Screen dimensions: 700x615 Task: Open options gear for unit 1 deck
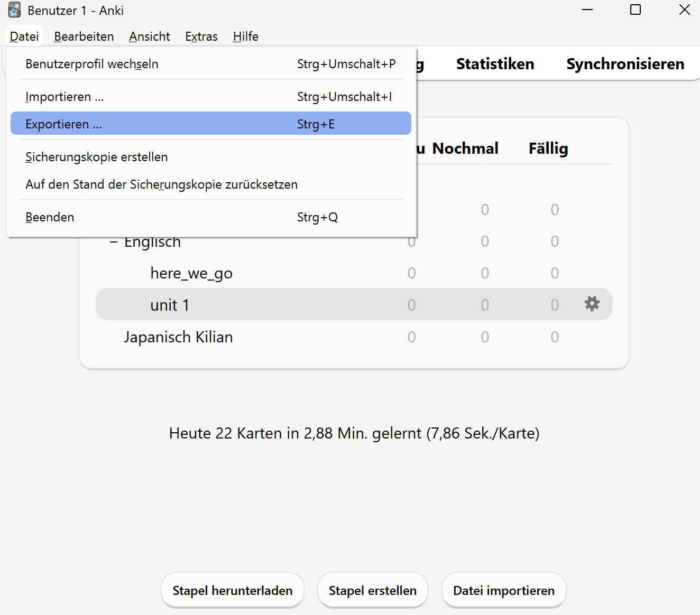pyautogui.click(x=592, y=304)
